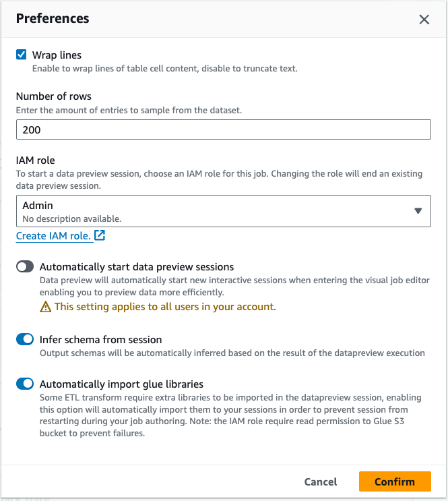Confirm the preferences changes
Viewport: 448px width, 501px height.
pyautogui.click(x=395, y=481)
